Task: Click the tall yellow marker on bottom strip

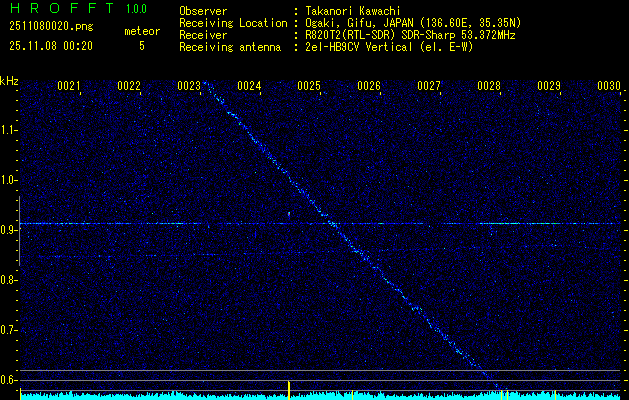Action: coord(289,389)
